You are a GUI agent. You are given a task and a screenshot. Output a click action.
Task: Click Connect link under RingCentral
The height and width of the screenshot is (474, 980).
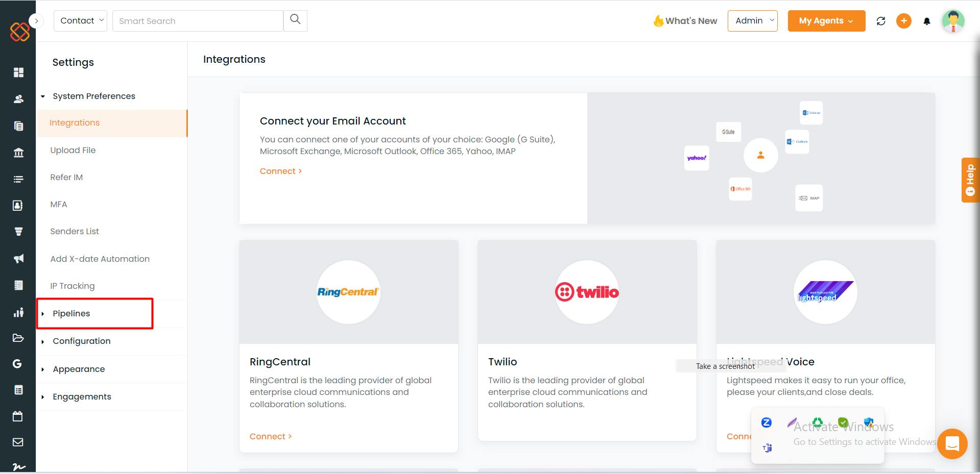(271, 436)
